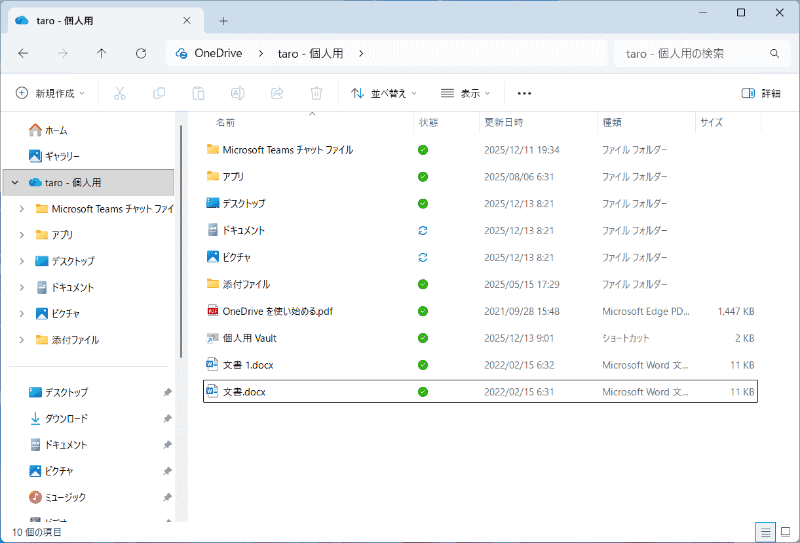Click the Copy icon in toolbar
Viewport: 800px width, 543px height.
coord(159,93)
